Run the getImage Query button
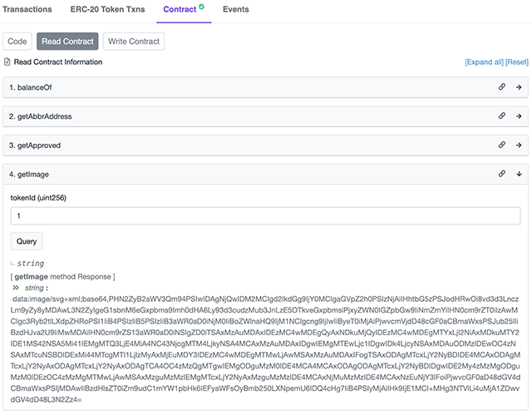 tap(27, 241)
